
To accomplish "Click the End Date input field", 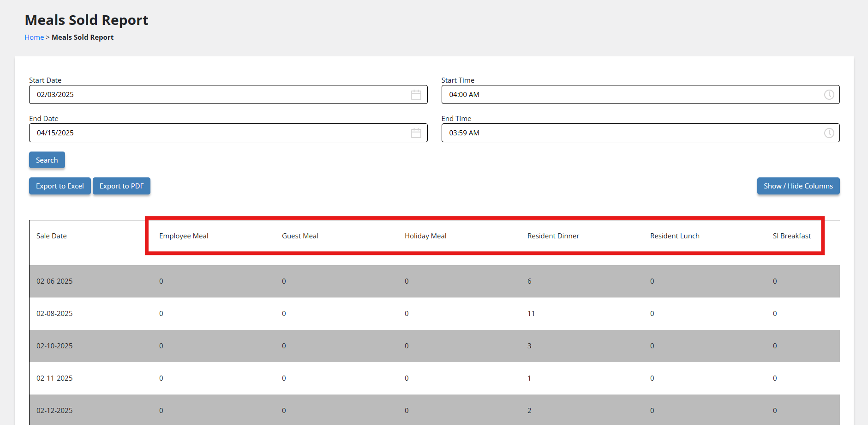I will tap(228, 133).
